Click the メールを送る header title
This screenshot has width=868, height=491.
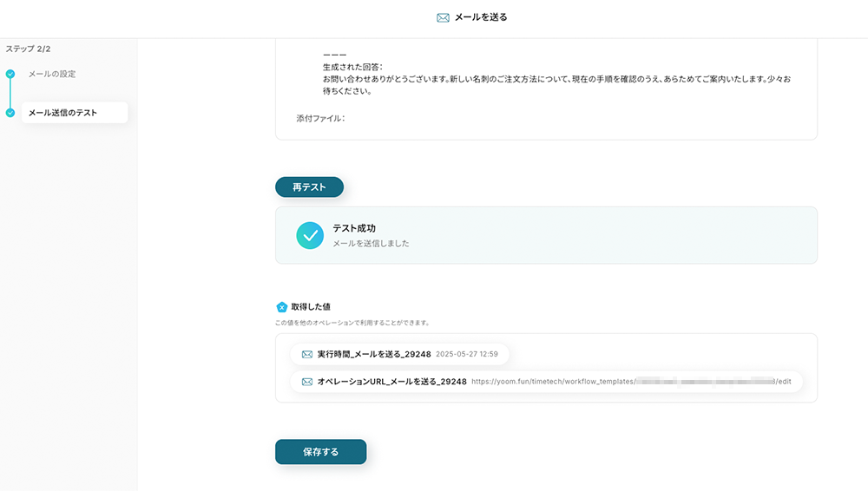pyautogui.click(x=481, y=17)
